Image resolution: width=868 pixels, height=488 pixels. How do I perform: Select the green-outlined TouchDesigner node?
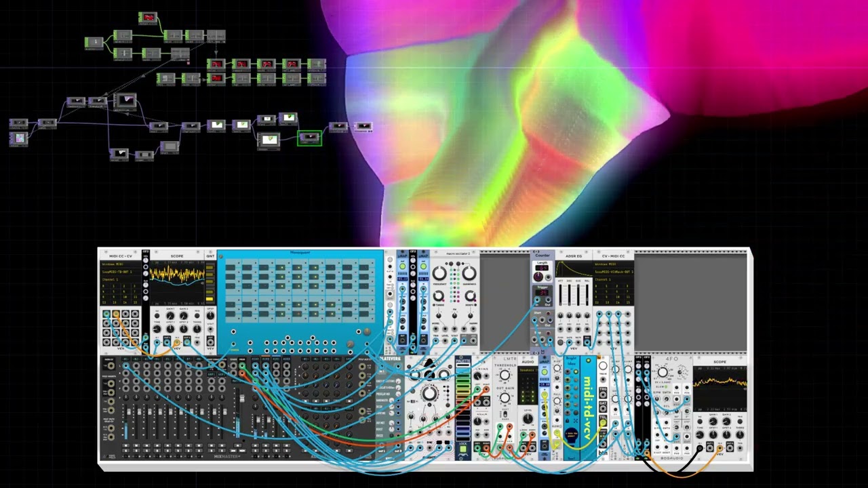[309, 138]
